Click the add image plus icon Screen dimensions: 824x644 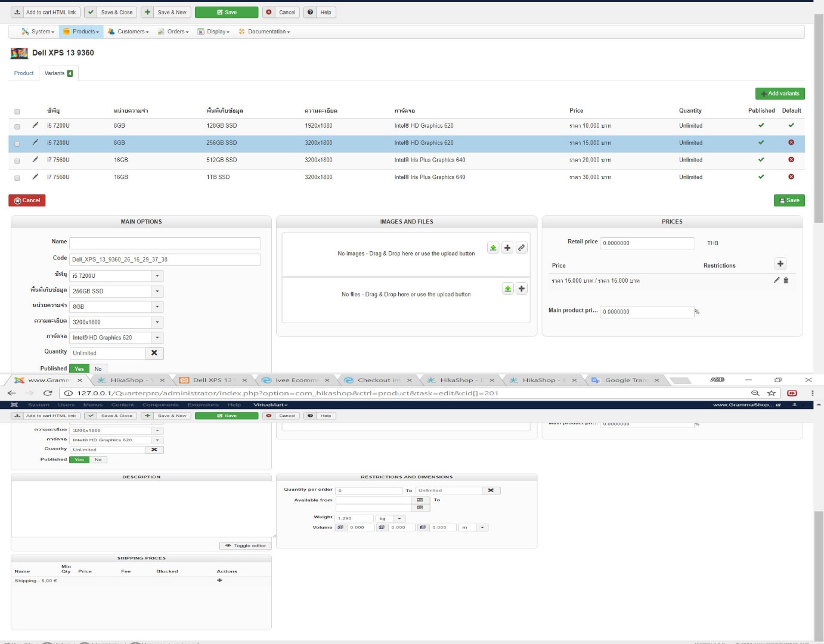(x=507, y=248)
